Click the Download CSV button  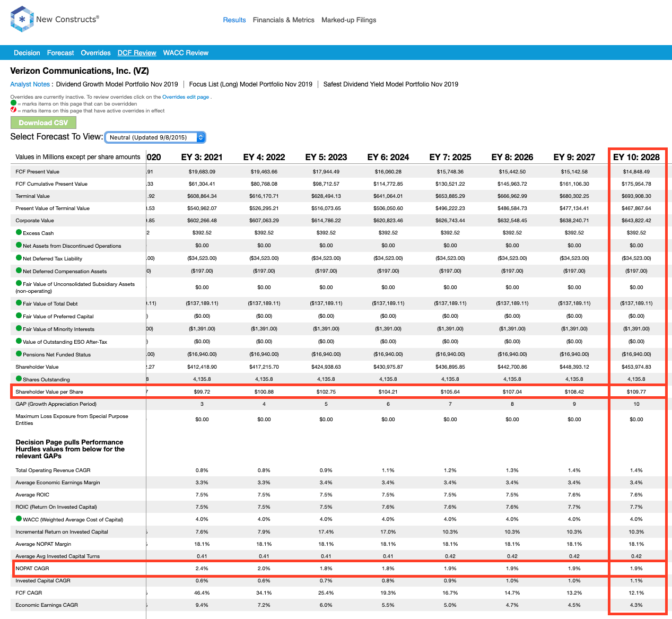43,123
